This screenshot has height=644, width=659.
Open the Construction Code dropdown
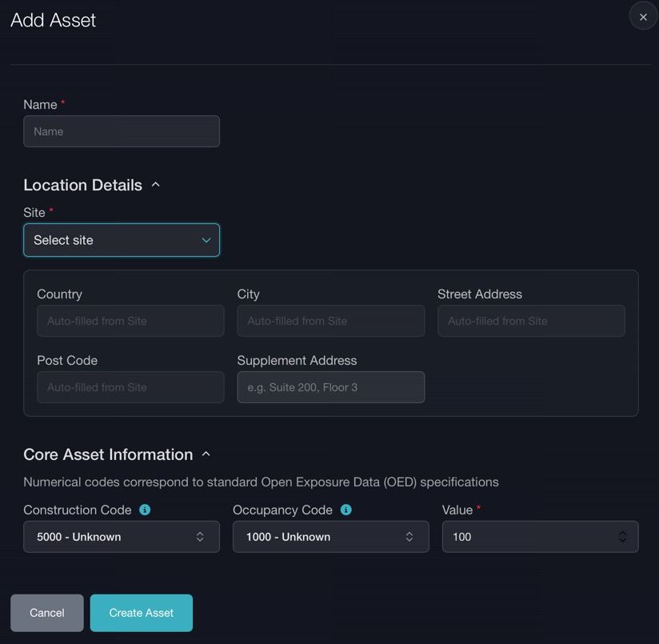(x=122, y=537)
